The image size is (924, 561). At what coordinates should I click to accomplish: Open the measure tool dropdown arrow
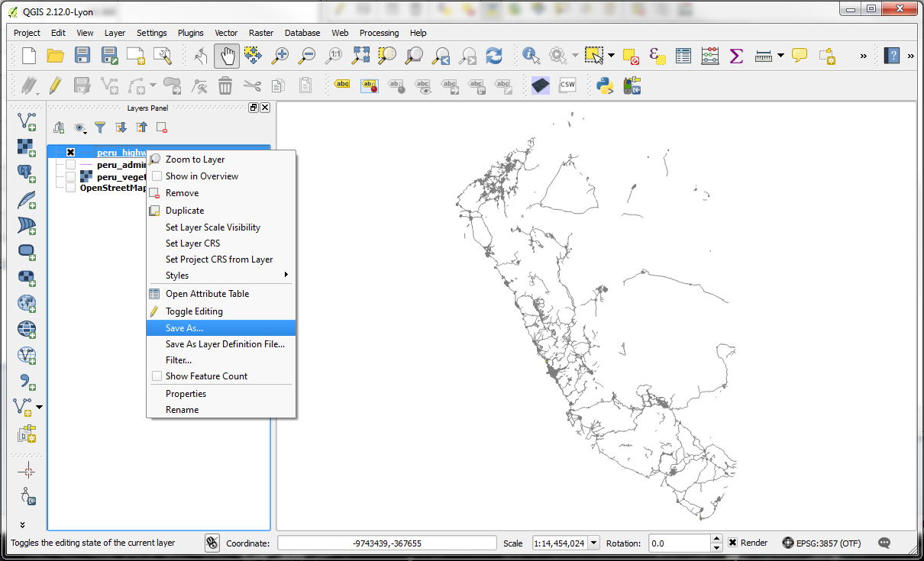tap(781, 56)
